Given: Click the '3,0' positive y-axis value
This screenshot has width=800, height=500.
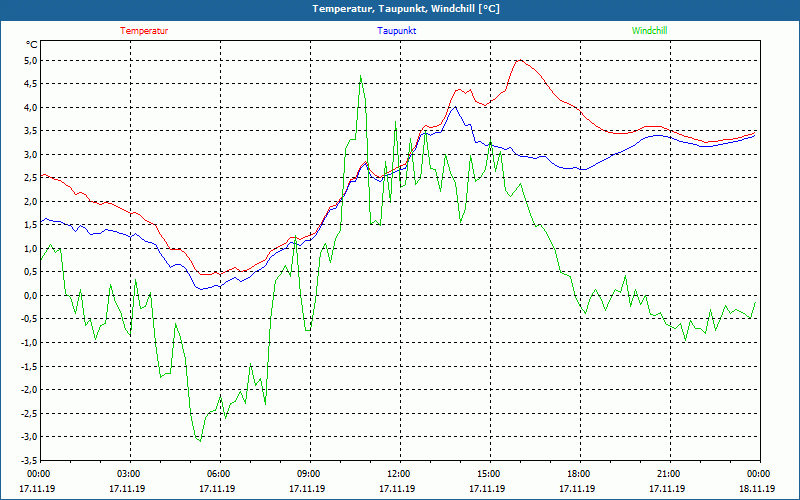Looking at the screenshot, I should pos(31,155).
